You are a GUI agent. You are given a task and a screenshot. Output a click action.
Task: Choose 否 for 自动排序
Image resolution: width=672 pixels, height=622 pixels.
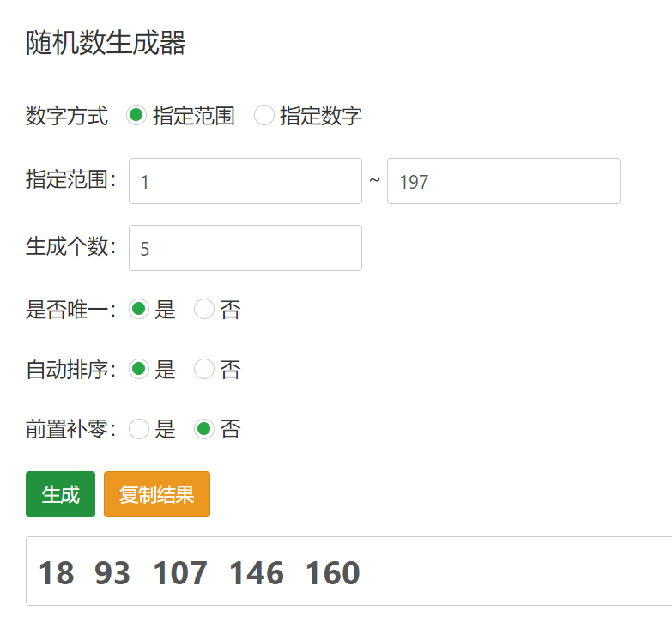pyautogui.click(x=204, y=369)
